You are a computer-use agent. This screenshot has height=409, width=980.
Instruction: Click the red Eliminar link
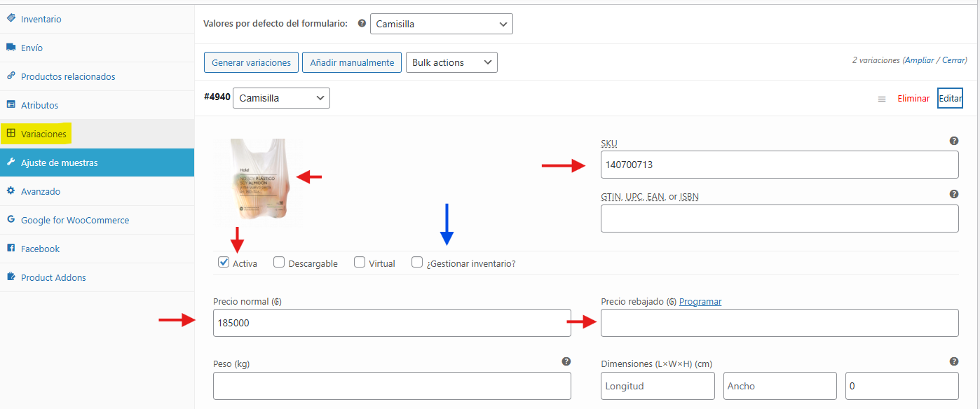tap(913, 99)
